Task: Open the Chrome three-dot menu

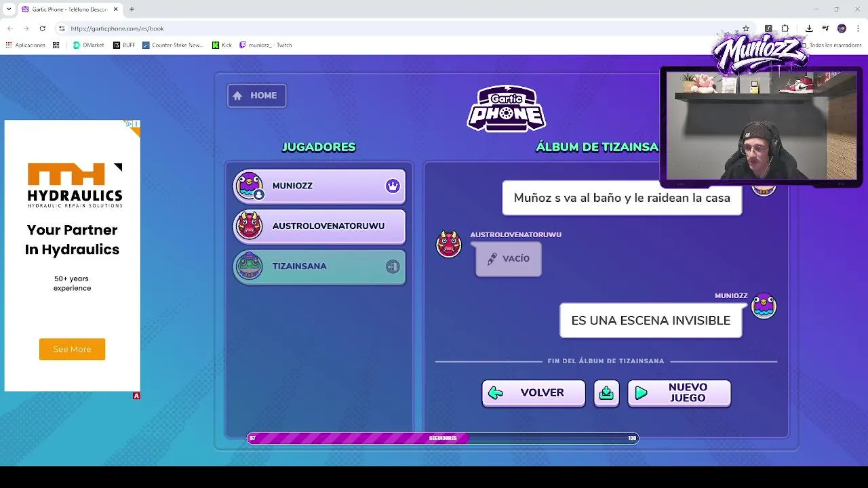Action: point(859,28)
